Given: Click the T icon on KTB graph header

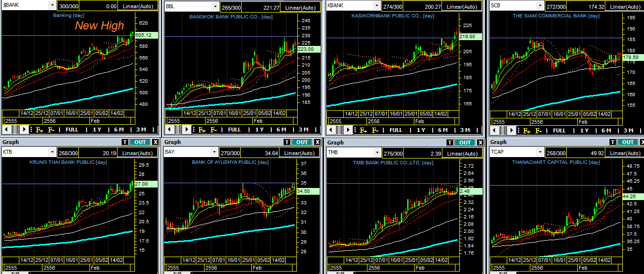Looking at the screenshot, I should (x=125, y=142).
